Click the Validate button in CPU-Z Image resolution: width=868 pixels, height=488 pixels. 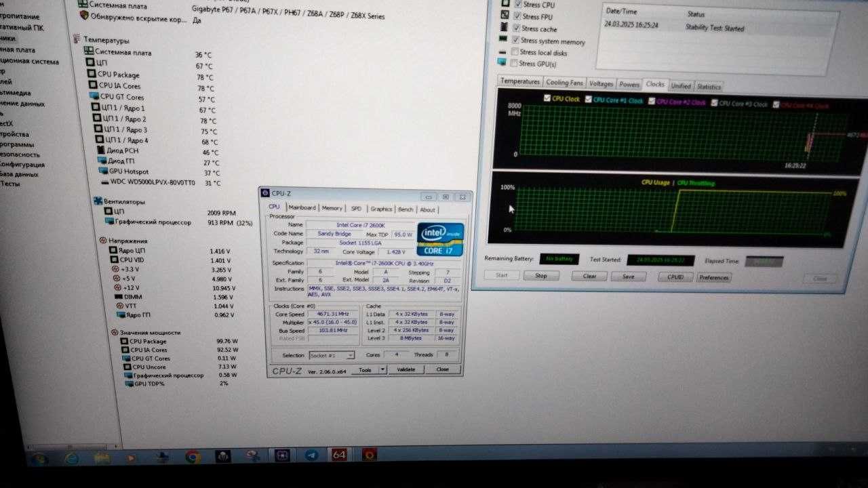click(x=406, y=369)
